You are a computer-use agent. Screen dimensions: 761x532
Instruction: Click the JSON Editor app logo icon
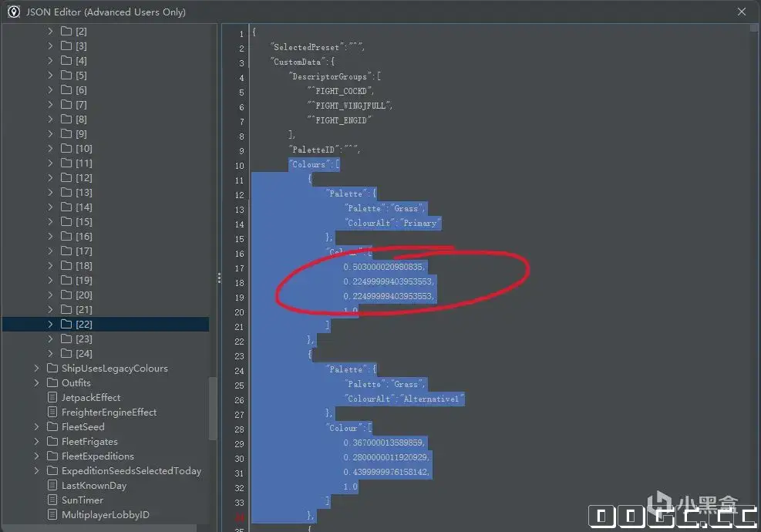pyautogui.click(x=14, y=12)
